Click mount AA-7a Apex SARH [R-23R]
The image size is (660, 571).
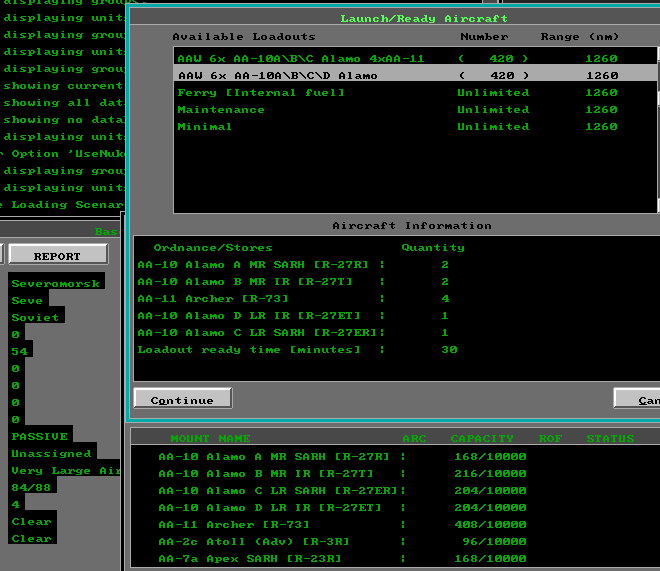coord(342,559)
